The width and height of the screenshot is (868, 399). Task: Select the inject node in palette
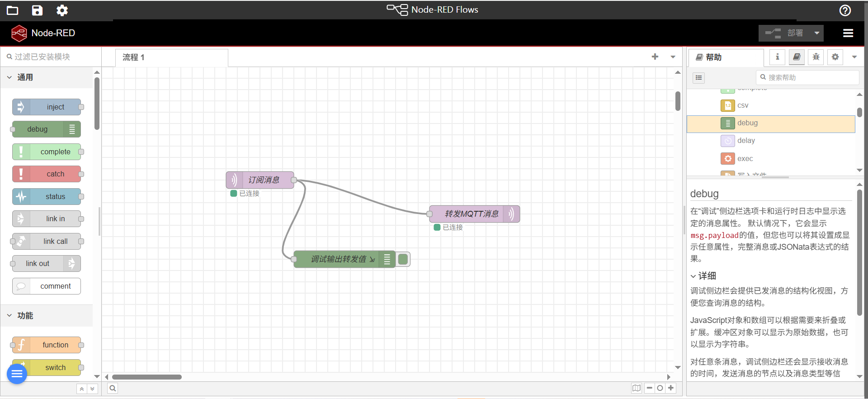click(47, 107)
